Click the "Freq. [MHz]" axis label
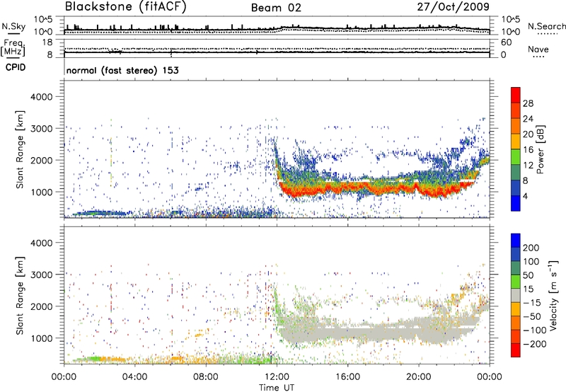566x392 pixels. coord(13,47)
